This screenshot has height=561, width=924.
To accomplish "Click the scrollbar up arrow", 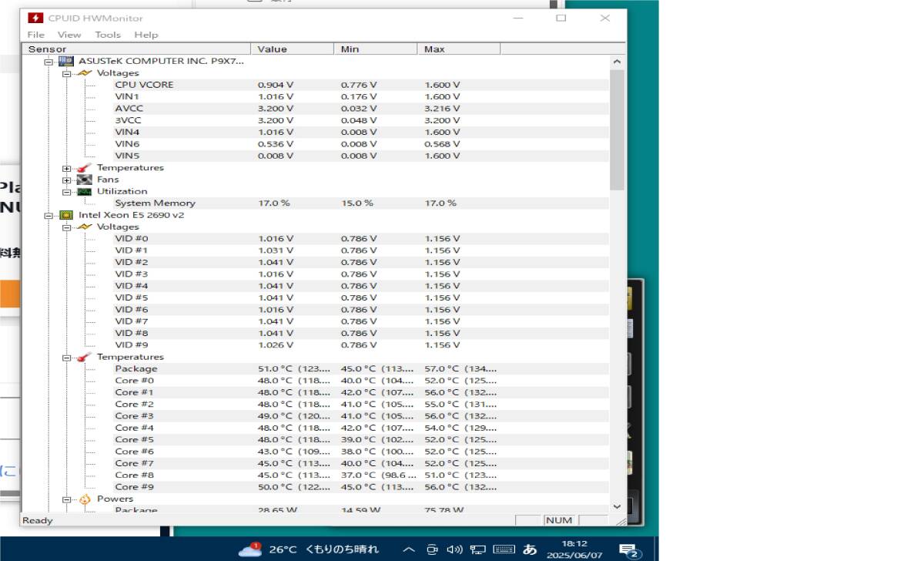I will tap(617, 62).
